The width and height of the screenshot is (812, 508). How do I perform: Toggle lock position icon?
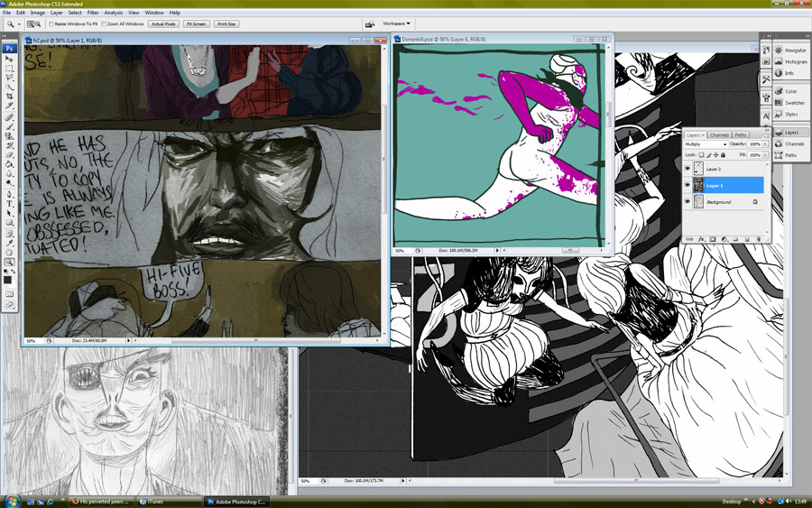[x=715, y=155]
